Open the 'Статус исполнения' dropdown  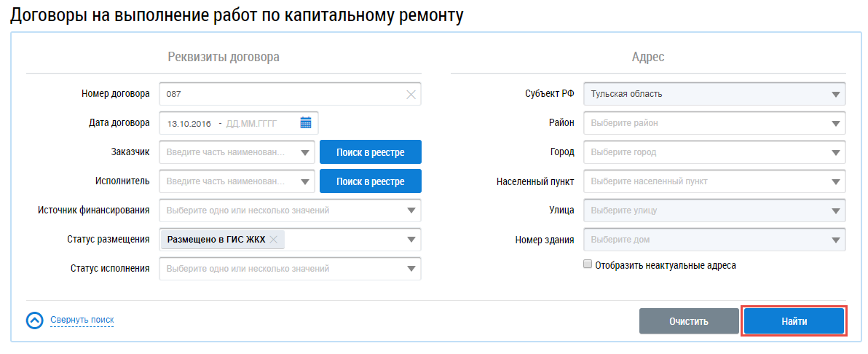point(411,269)
